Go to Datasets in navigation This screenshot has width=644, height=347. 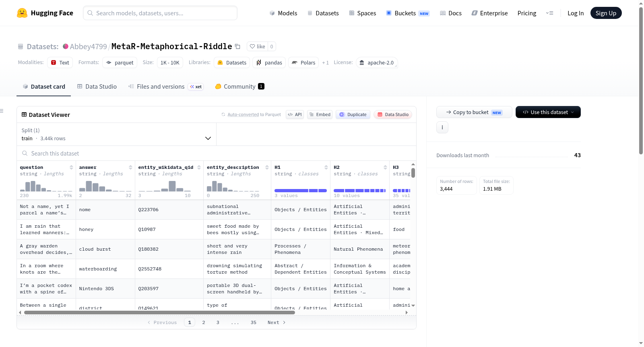(323, 13)
